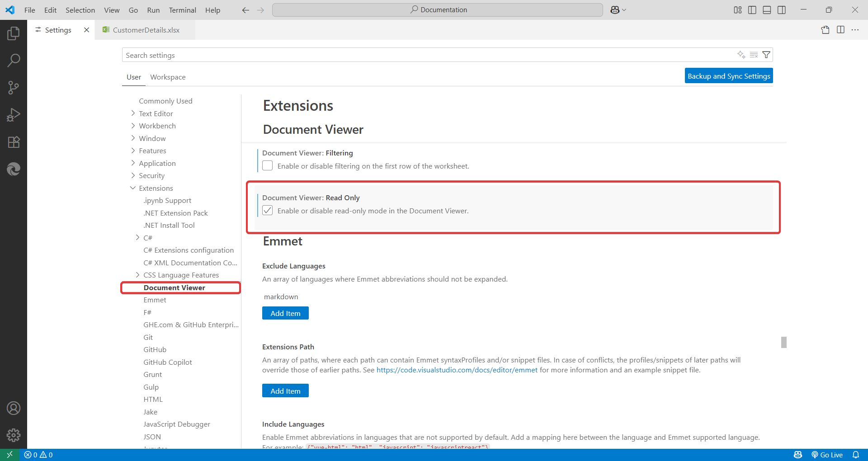Image resolution: width=868 pixels, height=461 pixels.
Task: Go forward with the right arrow
Action: click(x=260, y=10)
